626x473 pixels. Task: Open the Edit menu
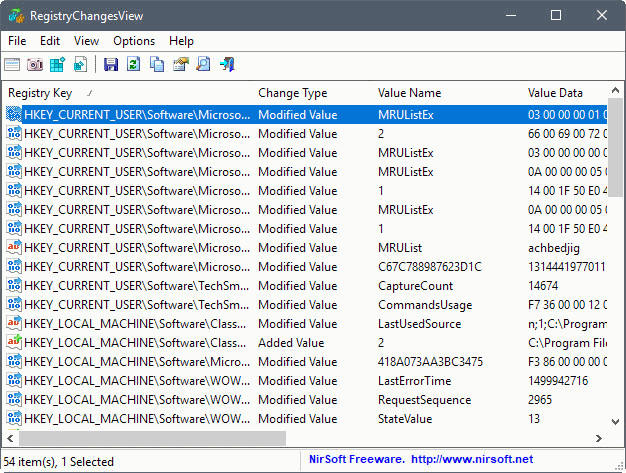point(50,41)
